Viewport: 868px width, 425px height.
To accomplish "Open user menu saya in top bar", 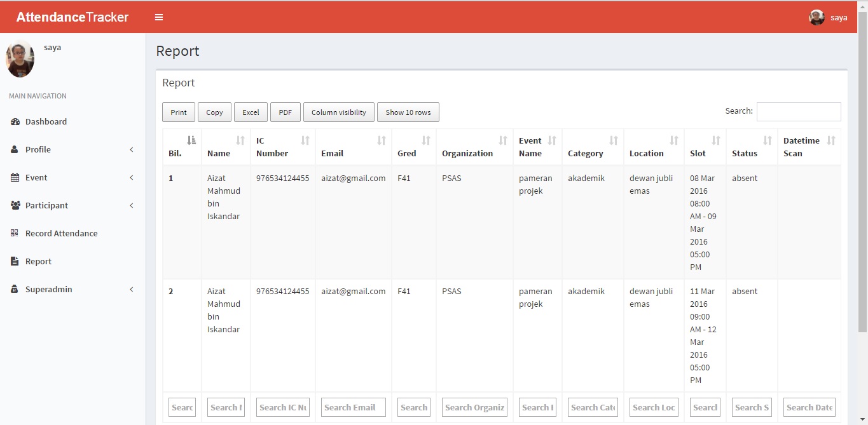I will [828, 17].
